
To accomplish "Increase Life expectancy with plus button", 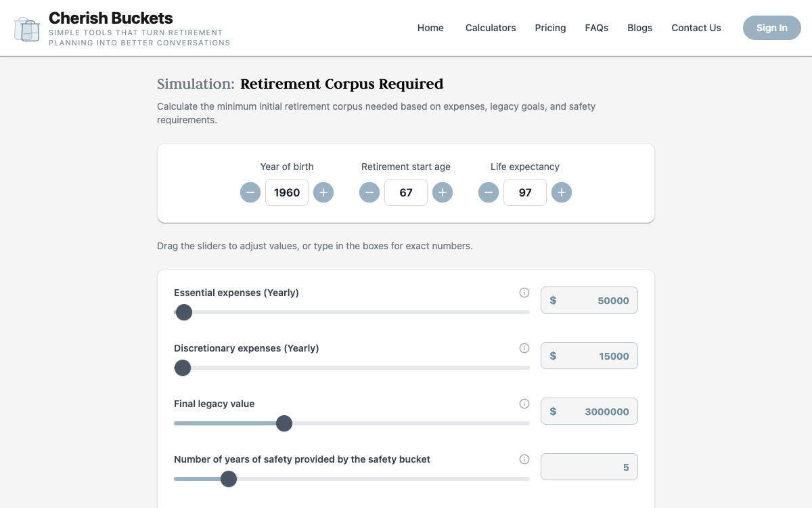I will 562,192.
